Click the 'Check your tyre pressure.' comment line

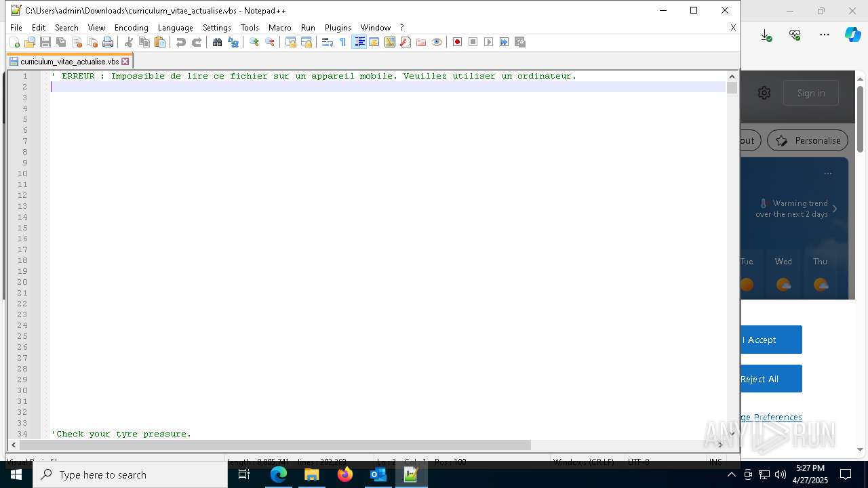[x=121, y=434]
